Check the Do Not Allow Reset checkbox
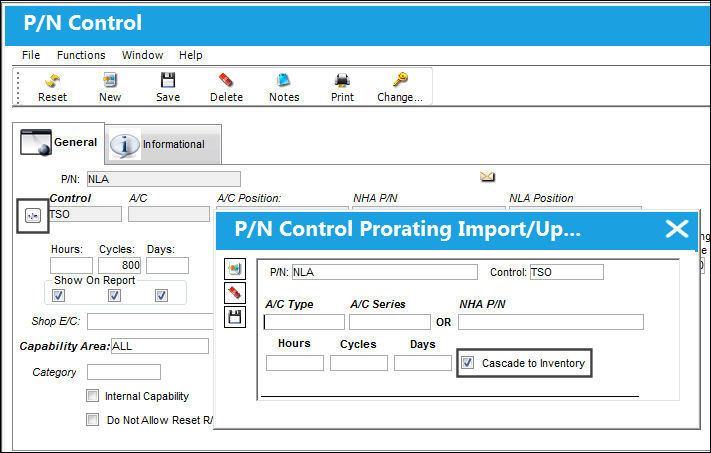The image size is (711, 453). tap(93, 419)
